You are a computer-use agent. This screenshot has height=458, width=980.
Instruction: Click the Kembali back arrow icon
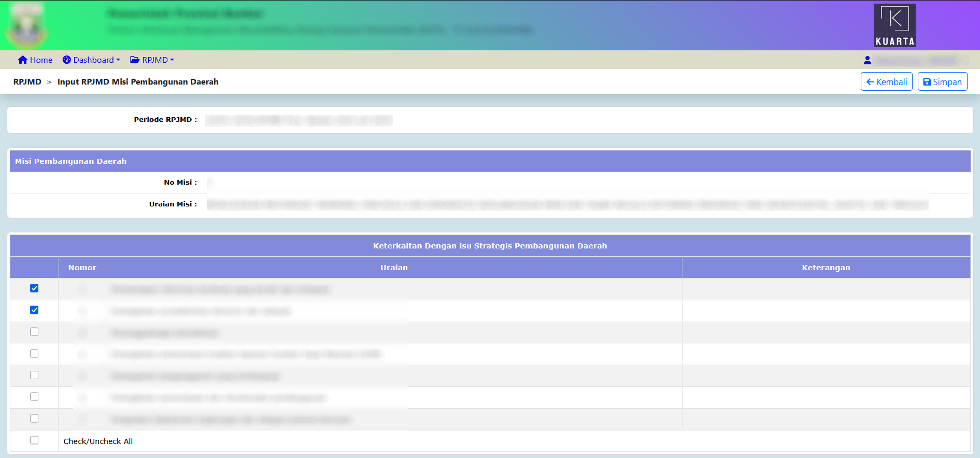[x=870, y=82]
